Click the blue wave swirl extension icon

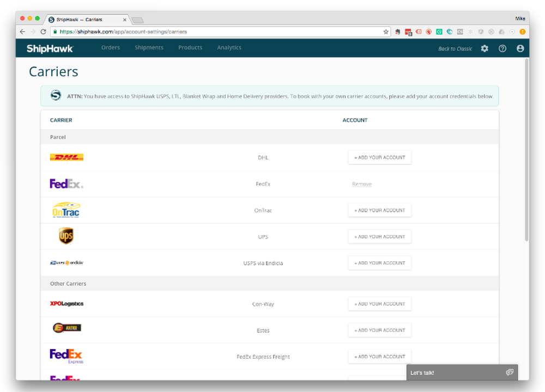pyautogui.click(x=450, y=32)
